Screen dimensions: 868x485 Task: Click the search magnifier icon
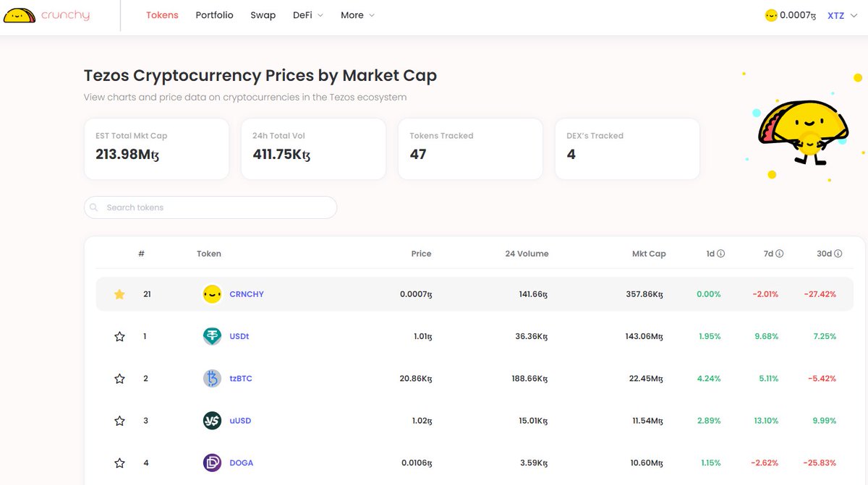coord(95,207)
